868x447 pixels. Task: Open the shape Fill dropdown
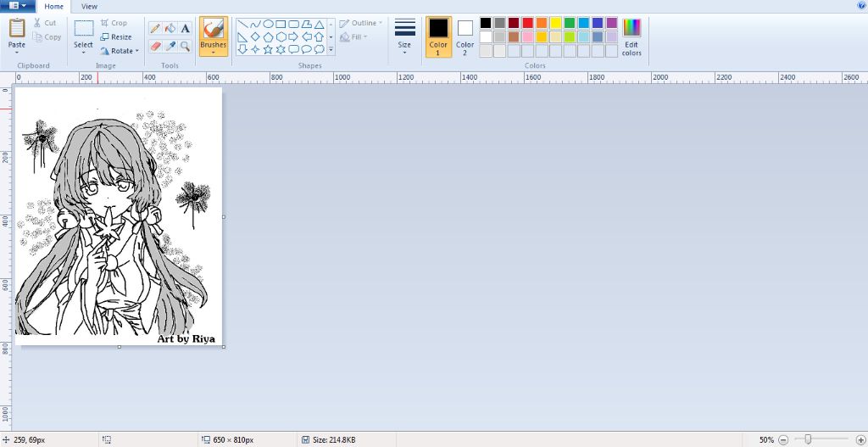tap(353, 37)
